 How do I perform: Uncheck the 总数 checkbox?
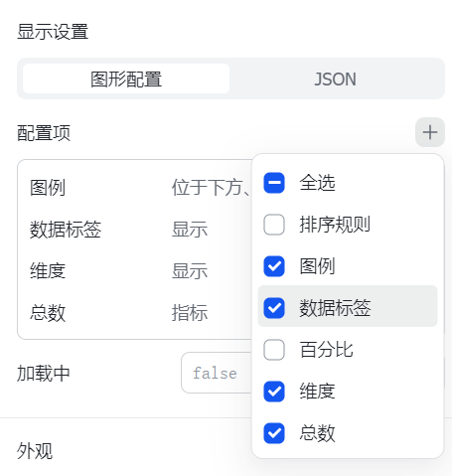pyautogui.click(x=274, y=433)
